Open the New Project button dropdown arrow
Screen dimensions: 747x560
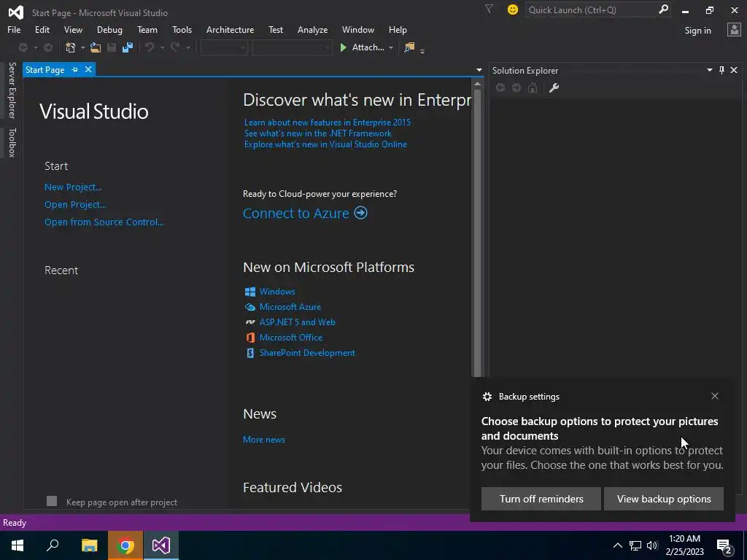click(x=82, y=47)
